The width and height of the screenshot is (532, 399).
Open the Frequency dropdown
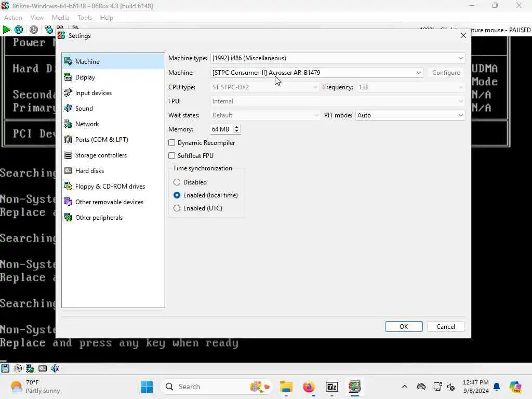410,87
